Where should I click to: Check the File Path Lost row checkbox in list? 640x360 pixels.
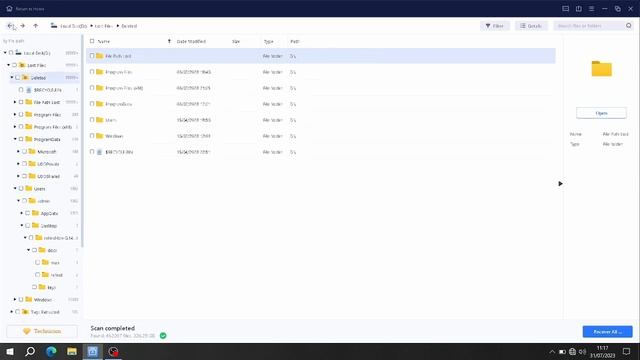[x=92, y=56]
